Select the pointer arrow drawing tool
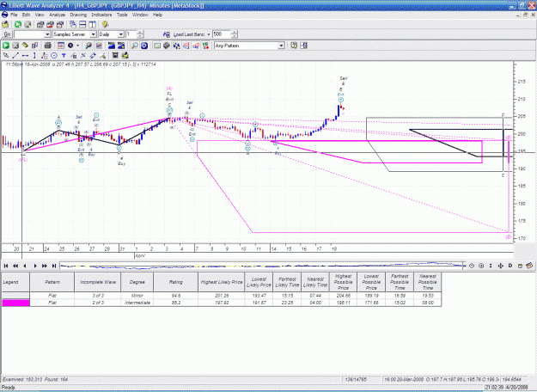The width and height of the screenshot is (537, 392). (6, 55)
